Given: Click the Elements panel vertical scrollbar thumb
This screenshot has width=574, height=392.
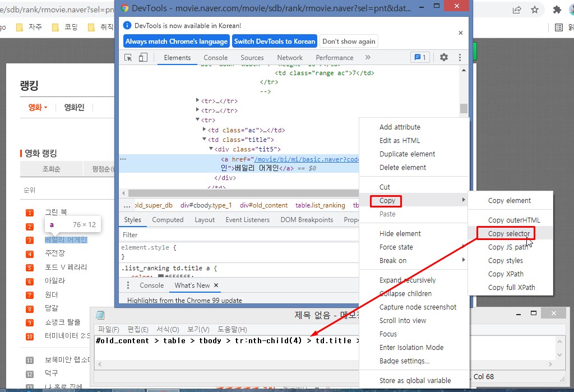Looking at the screenshot, I should click(x=464, y=108).
